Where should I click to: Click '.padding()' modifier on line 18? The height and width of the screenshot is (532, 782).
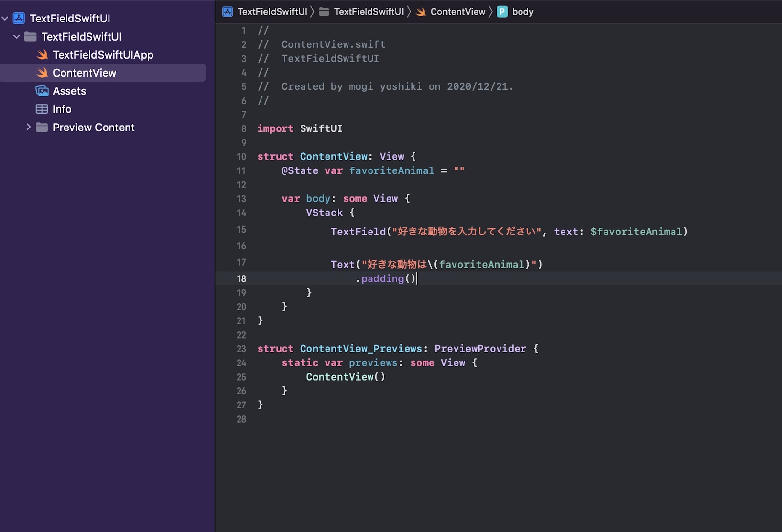(386, 278)
